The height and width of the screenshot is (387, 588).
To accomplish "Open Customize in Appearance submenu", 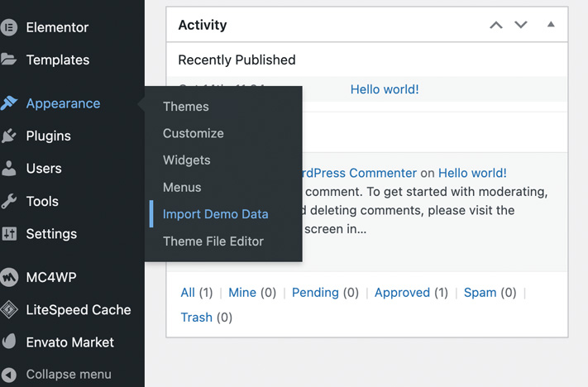I will click(x=194, y=133).
